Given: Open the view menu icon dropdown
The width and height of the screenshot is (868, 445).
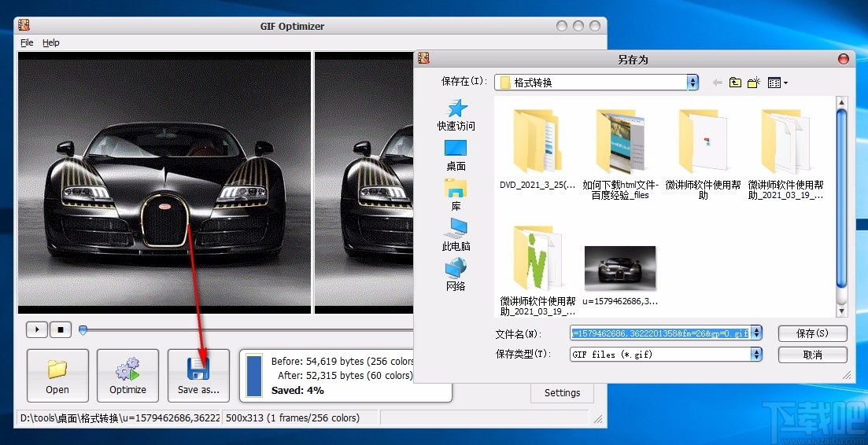Looking at the screenshot, I should pyautogui.click(x=778, y=83).
